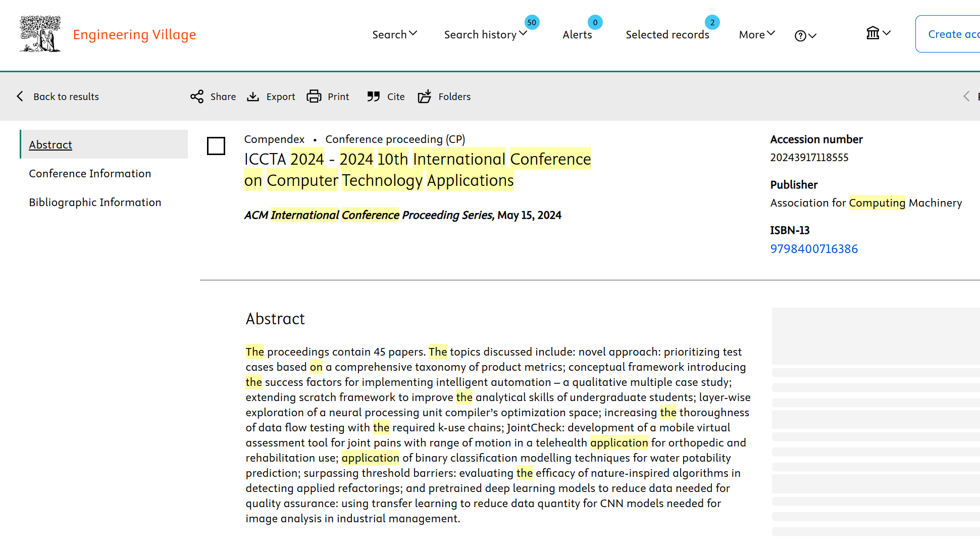Click the Folders icon
The height and width of the screenshot is (546, 980).
[x=425, y=96]
